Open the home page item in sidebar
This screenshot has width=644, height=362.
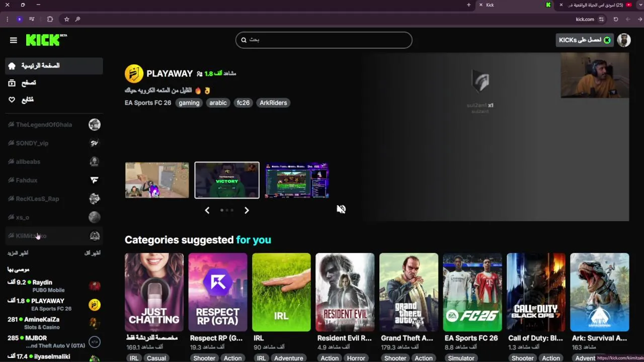pyautogui.click(x=54, y=66)
